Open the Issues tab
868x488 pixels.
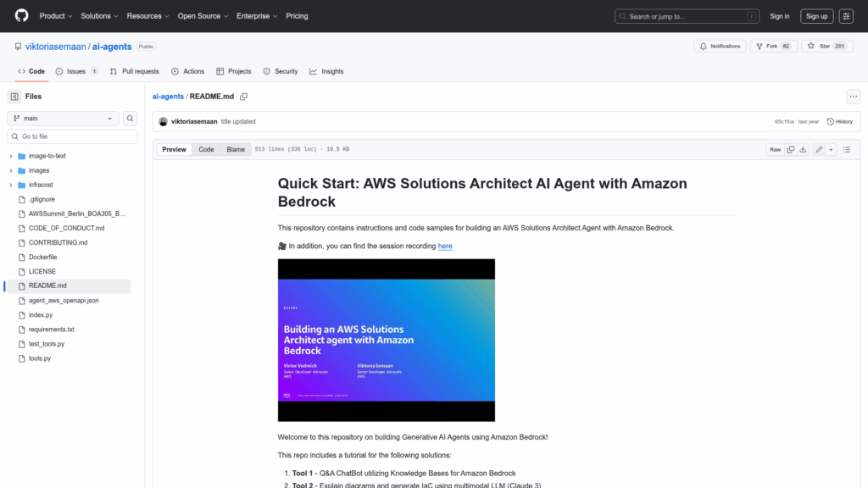tap(76, 71)
